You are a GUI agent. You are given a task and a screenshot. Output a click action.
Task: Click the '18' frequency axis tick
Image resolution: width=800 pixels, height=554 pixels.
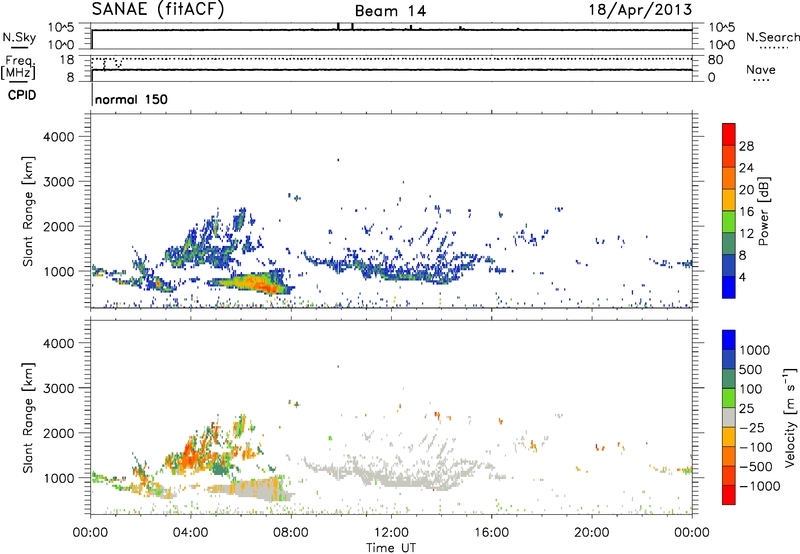[x=67, y=60]
